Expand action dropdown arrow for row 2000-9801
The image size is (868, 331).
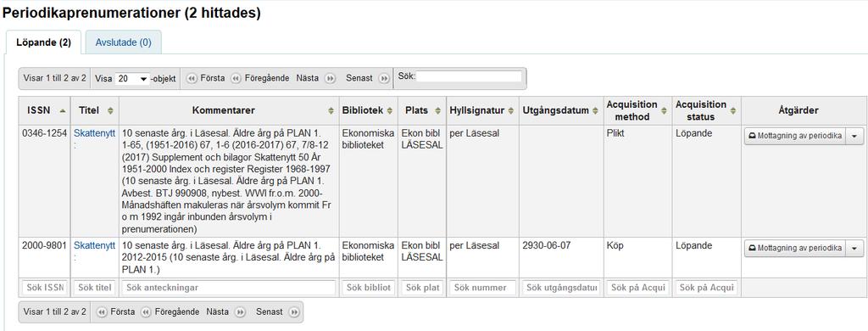(854, 249)
